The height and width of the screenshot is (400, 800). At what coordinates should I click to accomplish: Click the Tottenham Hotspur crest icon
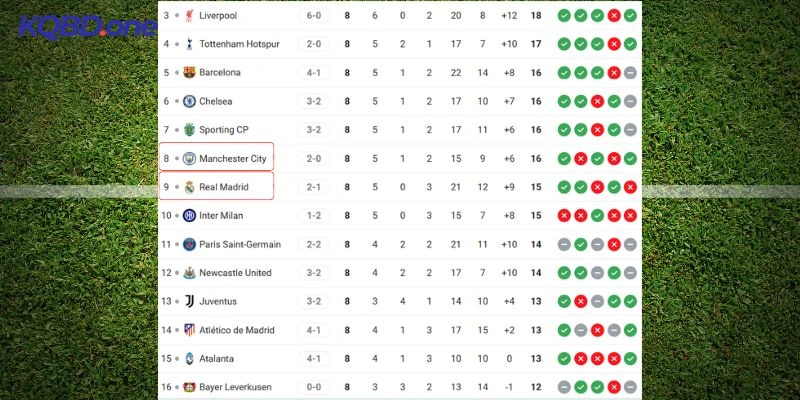(189, 44)
